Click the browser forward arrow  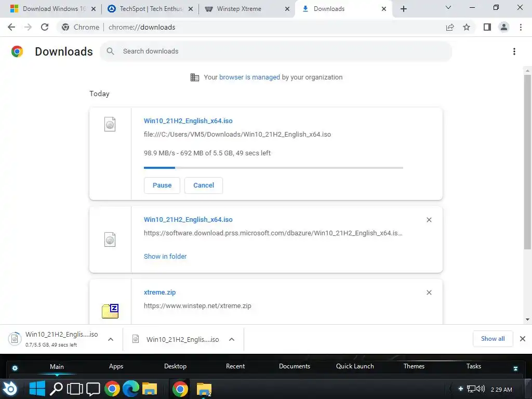tap(28, 27)
